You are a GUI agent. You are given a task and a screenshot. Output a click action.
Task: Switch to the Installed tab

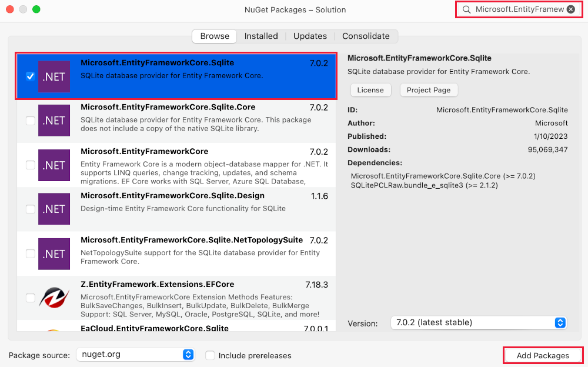pyautogui.click(x=261, y=36)
